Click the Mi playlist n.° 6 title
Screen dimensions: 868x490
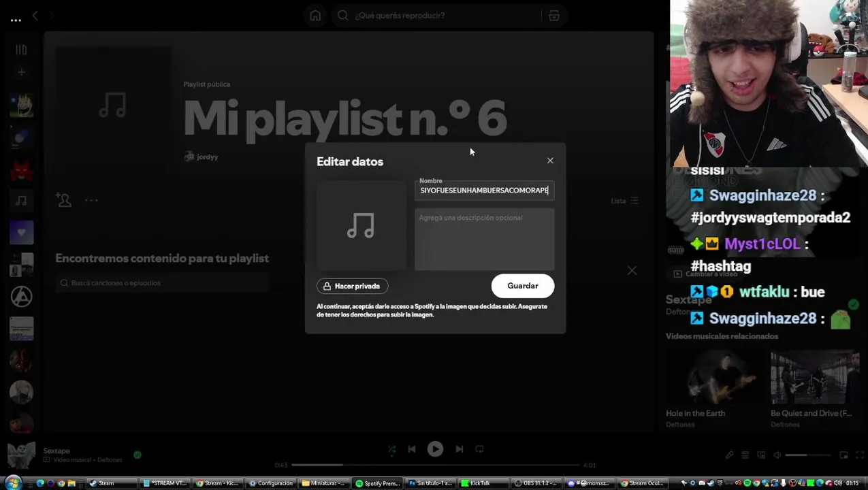pos(345,119)
